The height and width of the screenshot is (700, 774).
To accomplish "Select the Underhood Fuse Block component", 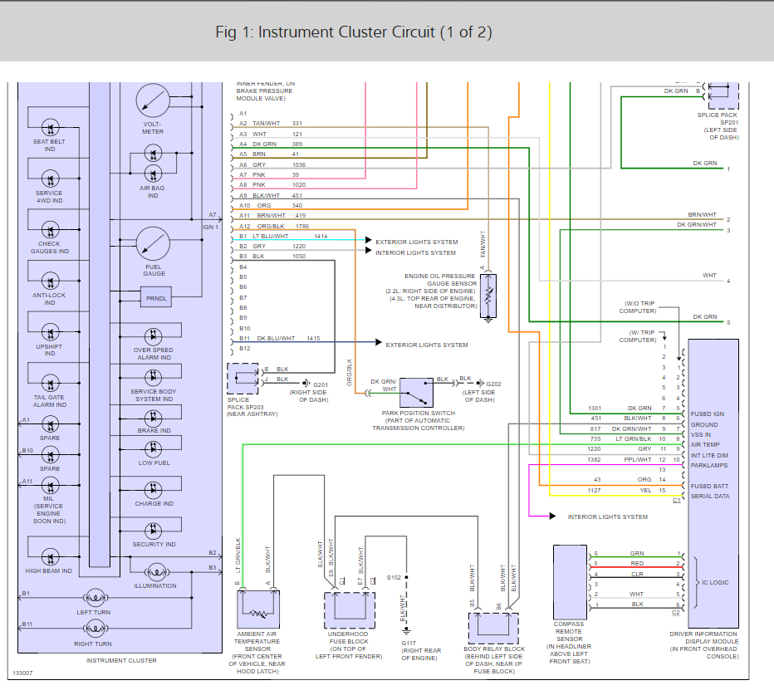I will click(x=350, y=610).
